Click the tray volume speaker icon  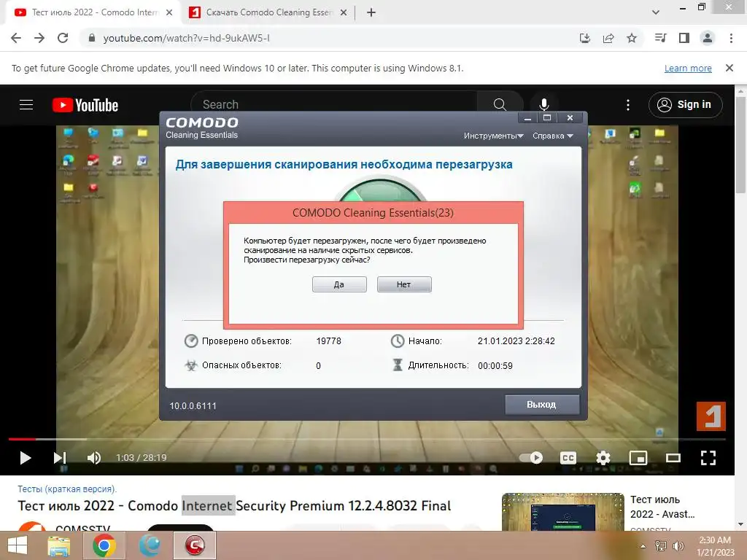678,546
